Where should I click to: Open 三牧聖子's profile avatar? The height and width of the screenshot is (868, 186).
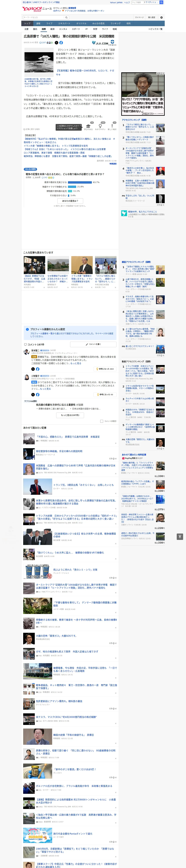click(x=26, y=377)
